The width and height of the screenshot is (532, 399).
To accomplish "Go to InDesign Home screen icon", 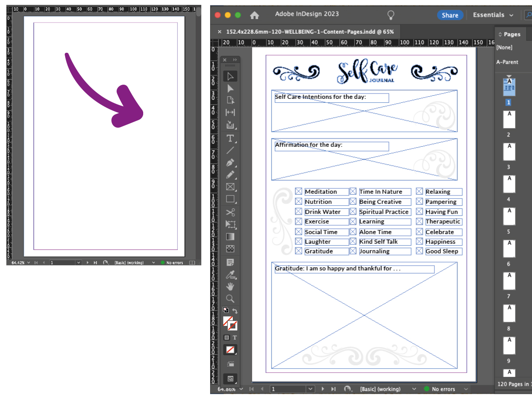I will coord(254,15).
